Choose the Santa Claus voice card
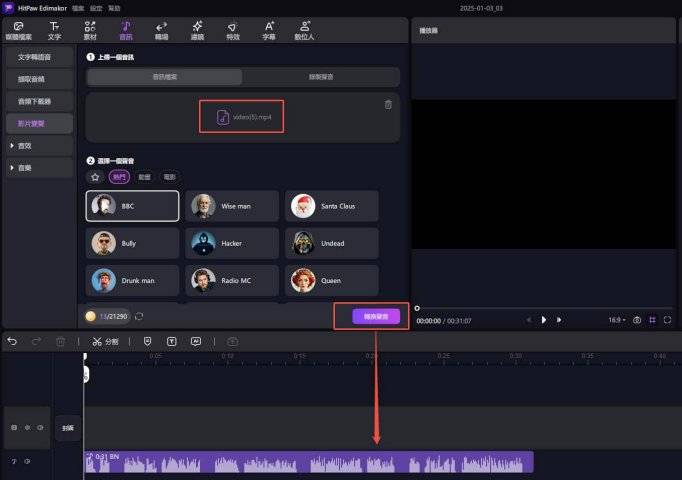 click(x=332, y=206)
